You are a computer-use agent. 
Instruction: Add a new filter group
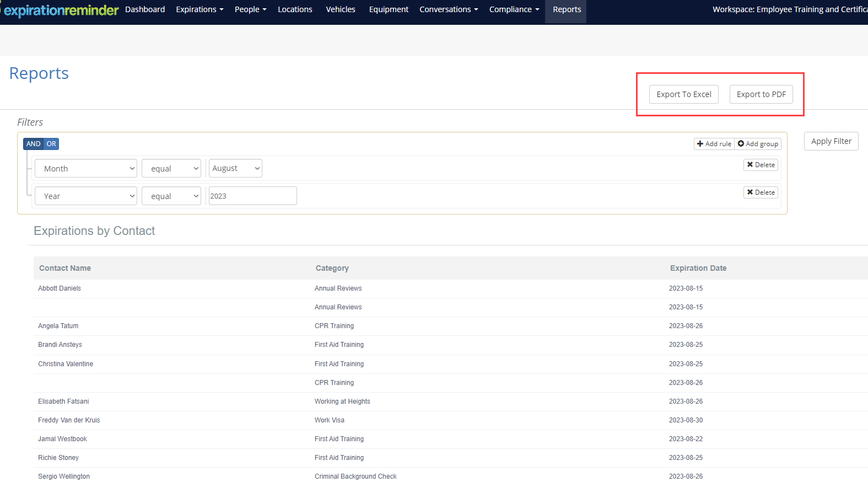[x=758, y=144]
